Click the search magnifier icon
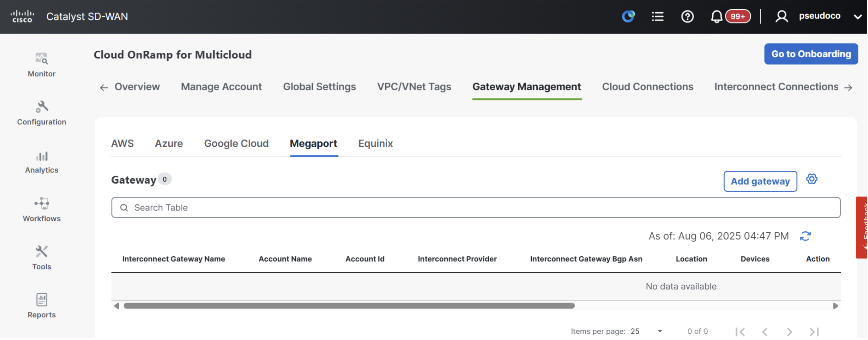 124,208
